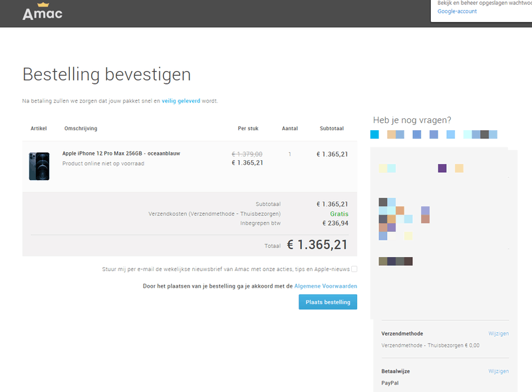This screenshot has height=392, width=532.
Task: Open the 'veilig geleverd' link
Action: (x=180, y=101)
